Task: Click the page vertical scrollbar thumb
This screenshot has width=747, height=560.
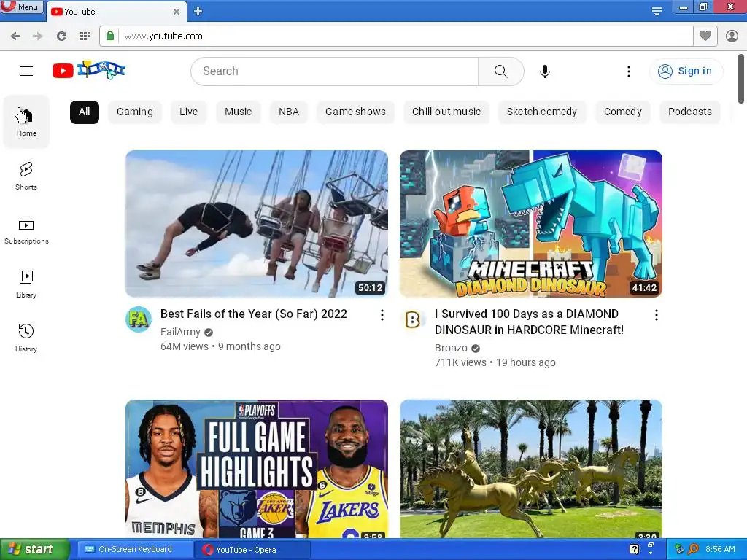Action: click(x=741, y=79)
